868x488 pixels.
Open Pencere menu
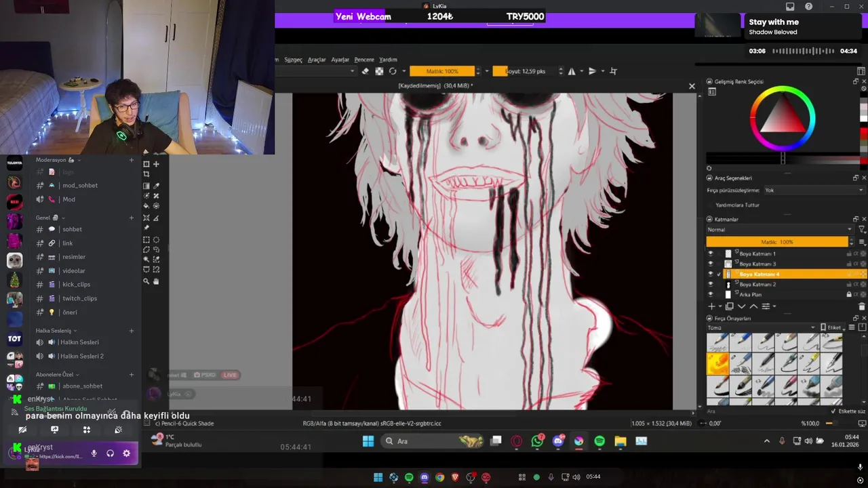(x=364, y=60)
